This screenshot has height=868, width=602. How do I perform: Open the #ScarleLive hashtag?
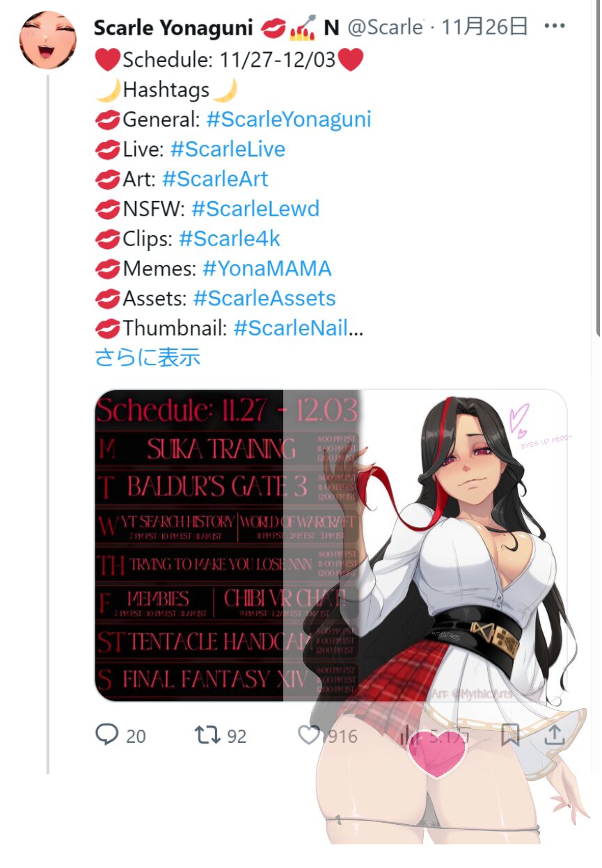228,150
